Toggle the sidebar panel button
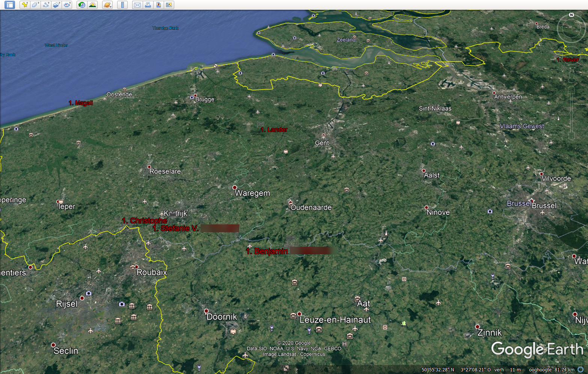Image resolution: width=588 pixels, height=374 pixels. [x=10, y=5]
